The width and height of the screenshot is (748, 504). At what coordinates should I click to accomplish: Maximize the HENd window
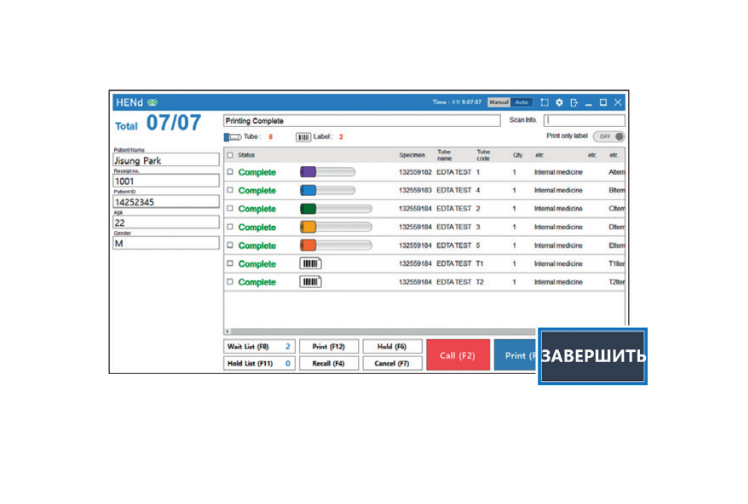tap(603, 102)
